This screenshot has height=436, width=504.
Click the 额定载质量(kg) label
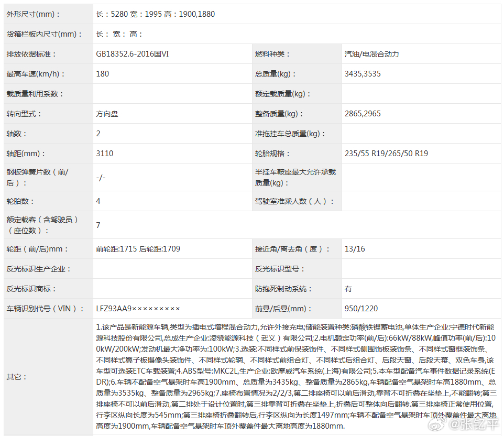[x=283, y=94]
